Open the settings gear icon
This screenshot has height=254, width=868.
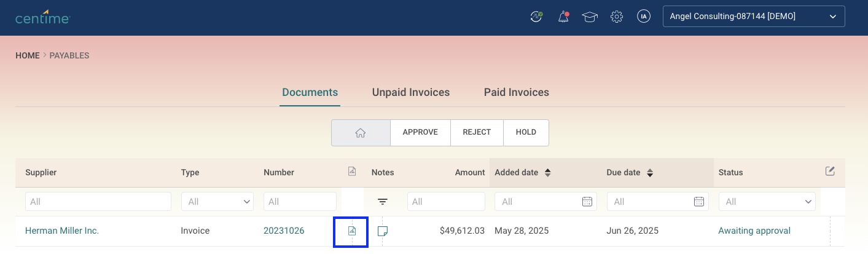[x=617, y=17]
